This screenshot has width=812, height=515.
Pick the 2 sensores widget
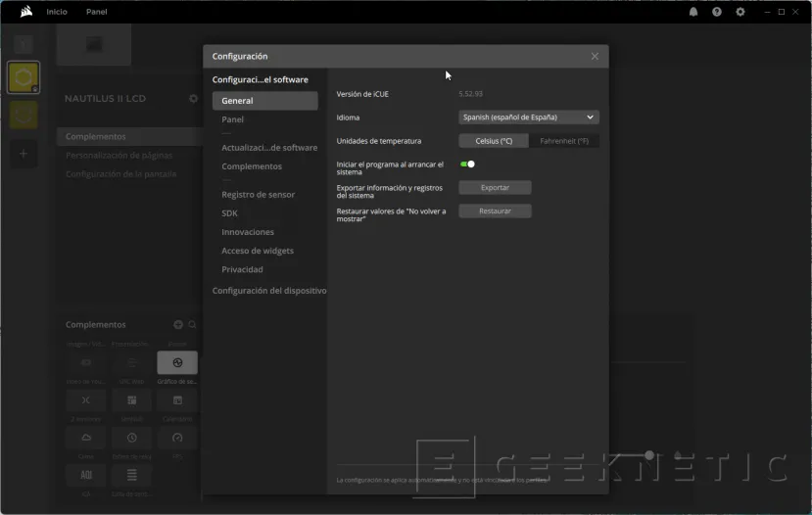point(86,400)
